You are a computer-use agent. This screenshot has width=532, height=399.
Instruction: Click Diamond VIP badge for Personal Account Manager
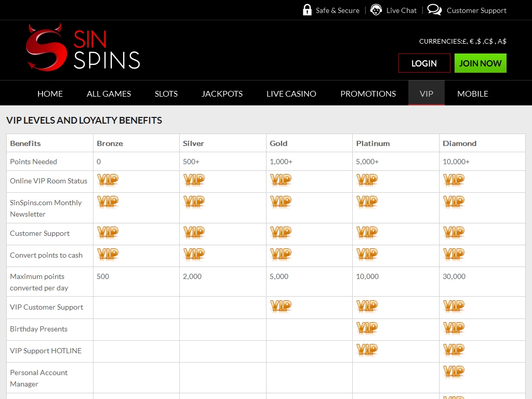[x=454, y=372]
